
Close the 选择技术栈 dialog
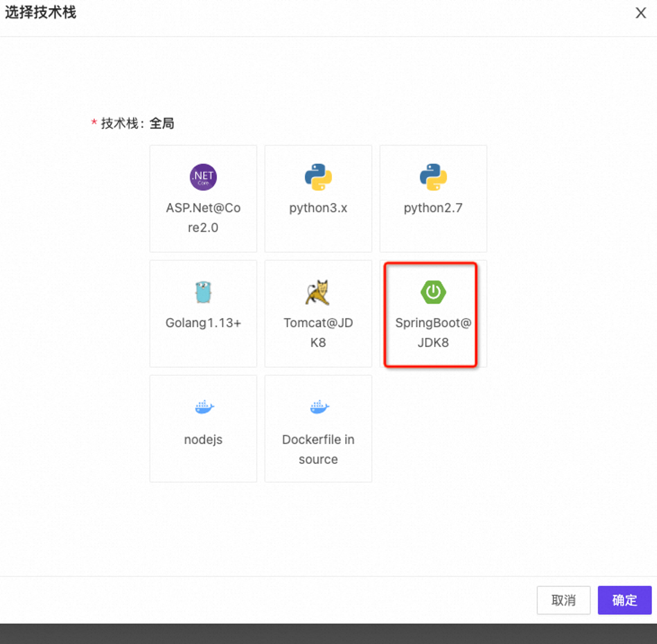click(640, 13)
